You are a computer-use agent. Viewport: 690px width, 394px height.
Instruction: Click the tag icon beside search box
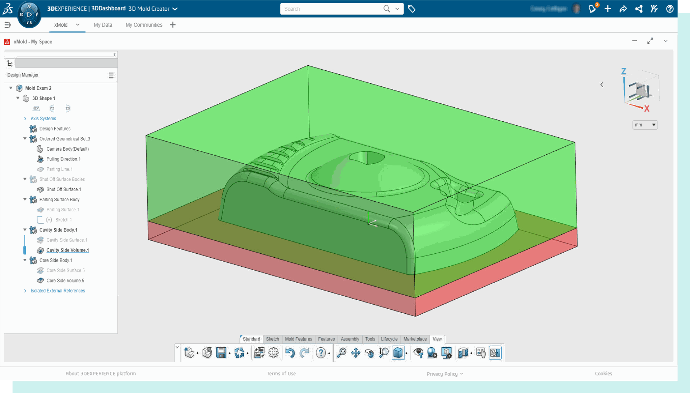click(411, 8)
